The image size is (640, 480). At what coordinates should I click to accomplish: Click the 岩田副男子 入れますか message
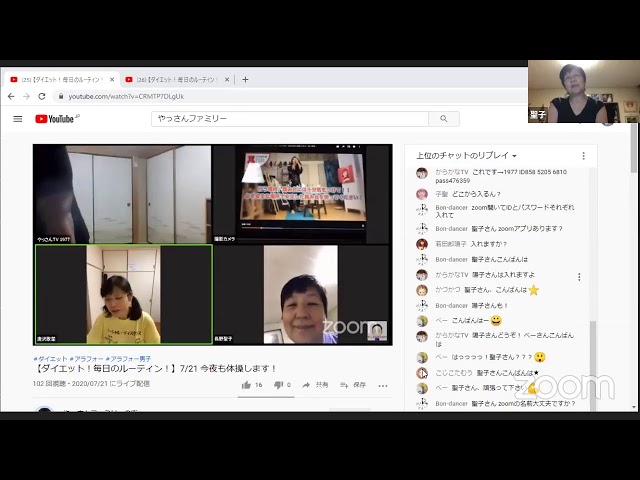[x=471, y=244]
